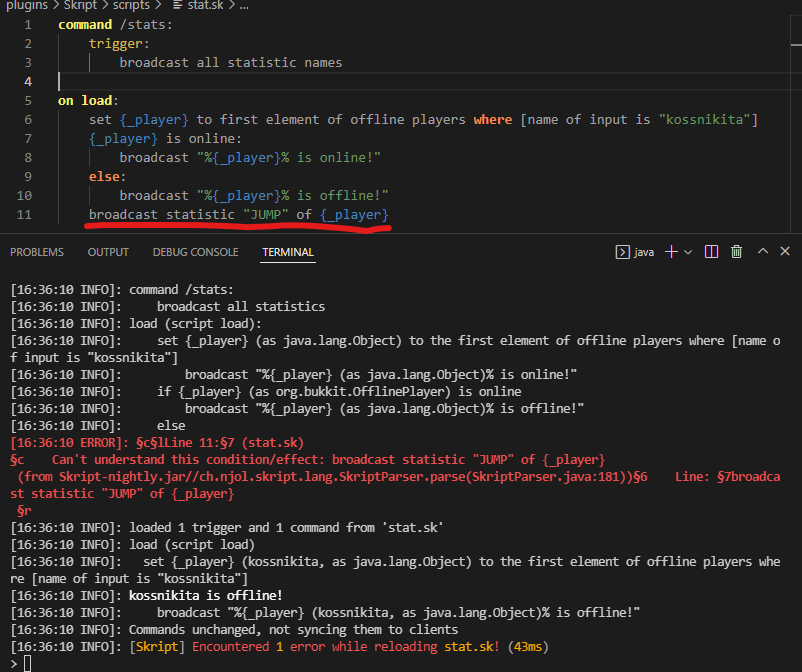Click 'trigger:' on line 2
The image size is (802, 672).
(x=119, y=44)
